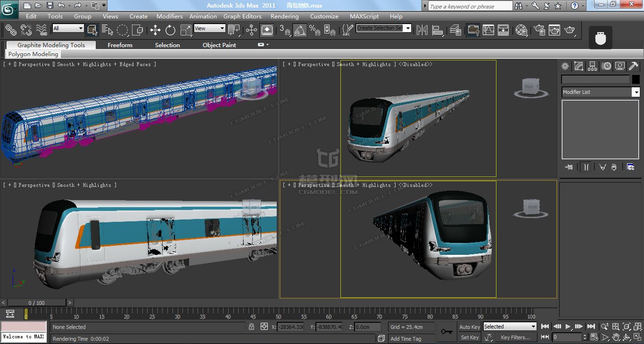Viewport: 644px width, 344px height.
Task: Open the selection filter 'All' dropdown
Action: [x=81, y=28]
